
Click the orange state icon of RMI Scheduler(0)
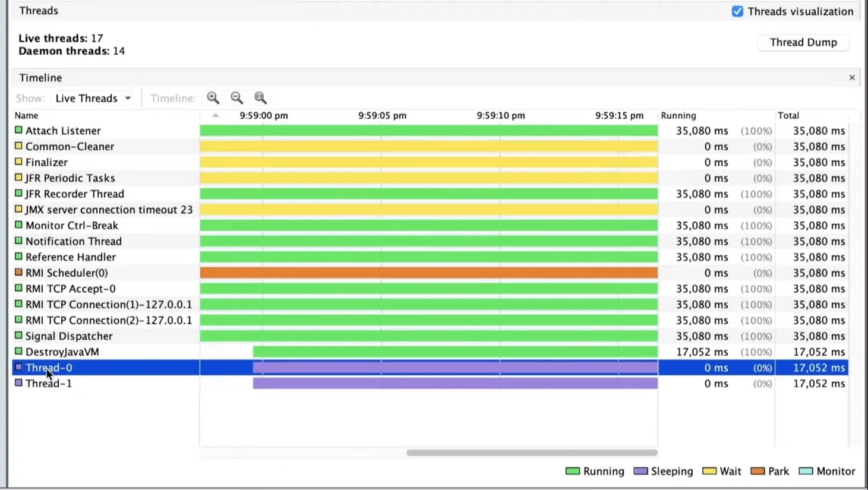pyautogui.click(x=18, y=272)
